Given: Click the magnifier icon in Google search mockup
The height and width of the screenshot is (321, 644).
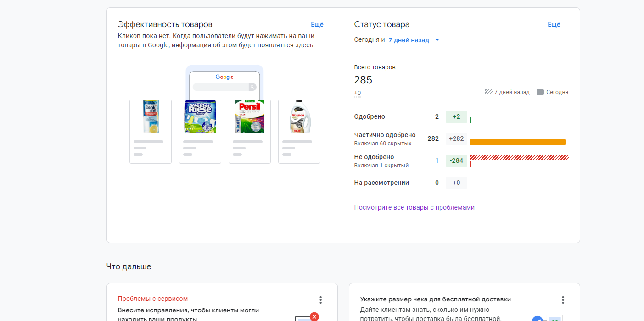Looking at the screenshot, I should point(252,87).
